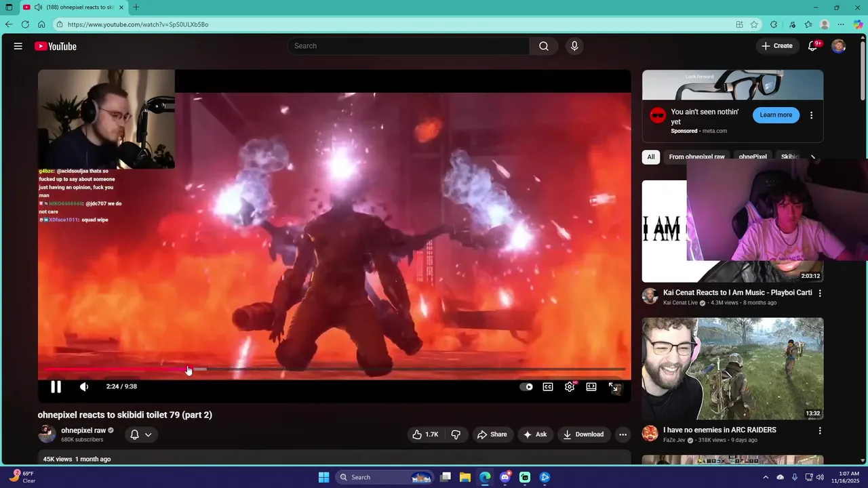Click the Create button
This screenshot has width=868, height=488.
pos(777,46)
